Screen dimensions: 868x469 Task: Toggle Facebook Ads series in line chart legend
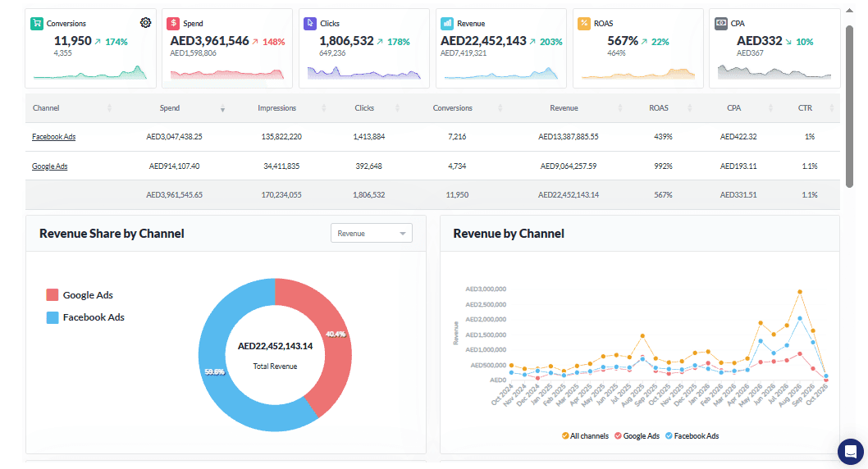click(x=692, y=436)
